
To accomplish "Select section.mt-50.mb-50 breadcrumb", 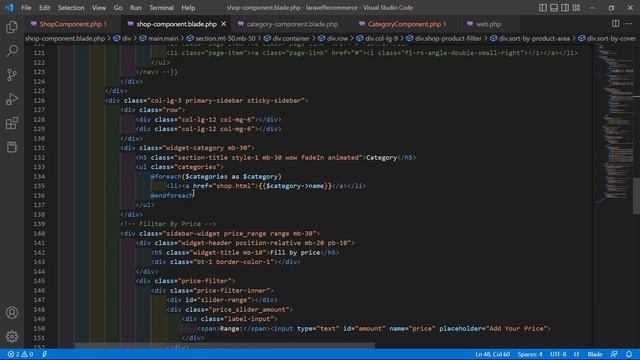I will coord(225,38).
